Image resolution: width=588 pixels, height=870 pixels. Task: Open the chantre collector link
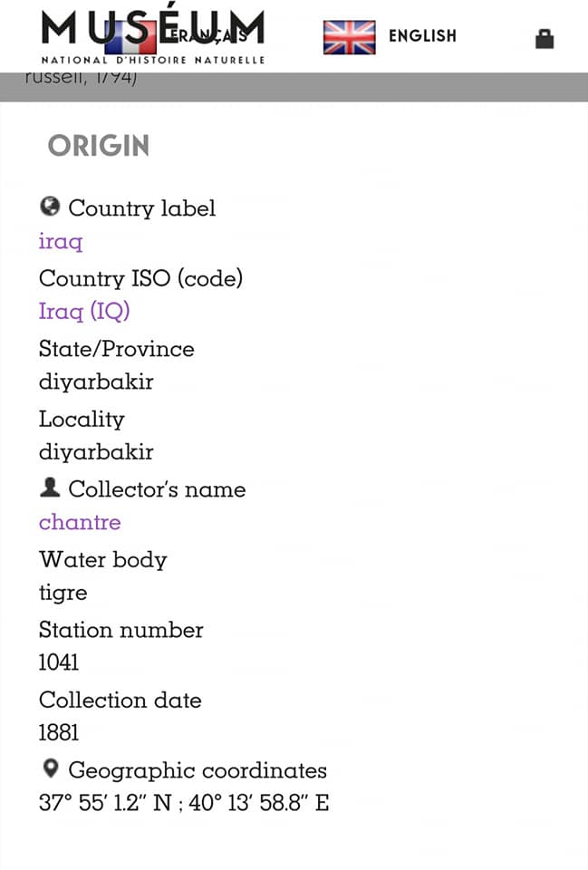pos(80,522)
